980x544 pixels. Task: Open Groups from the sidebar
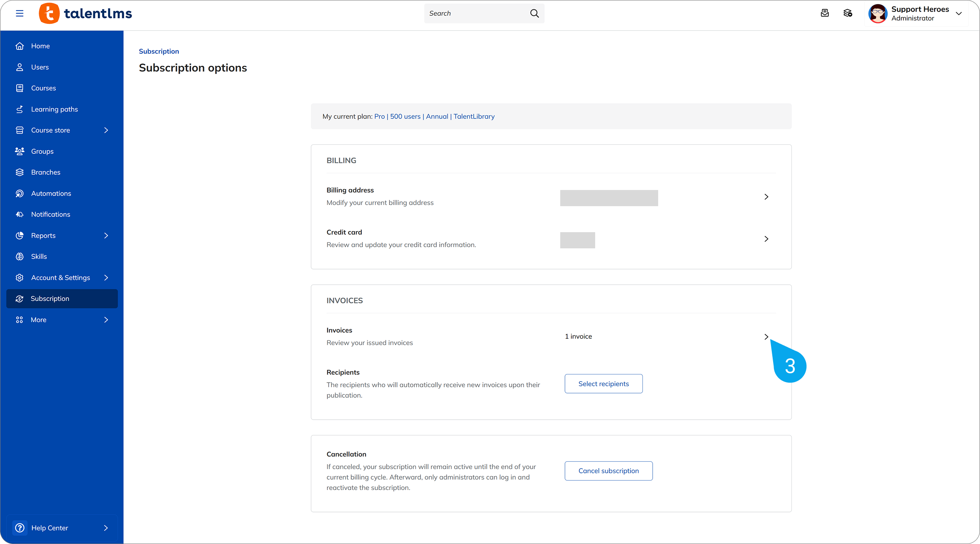tap(42, 151)
